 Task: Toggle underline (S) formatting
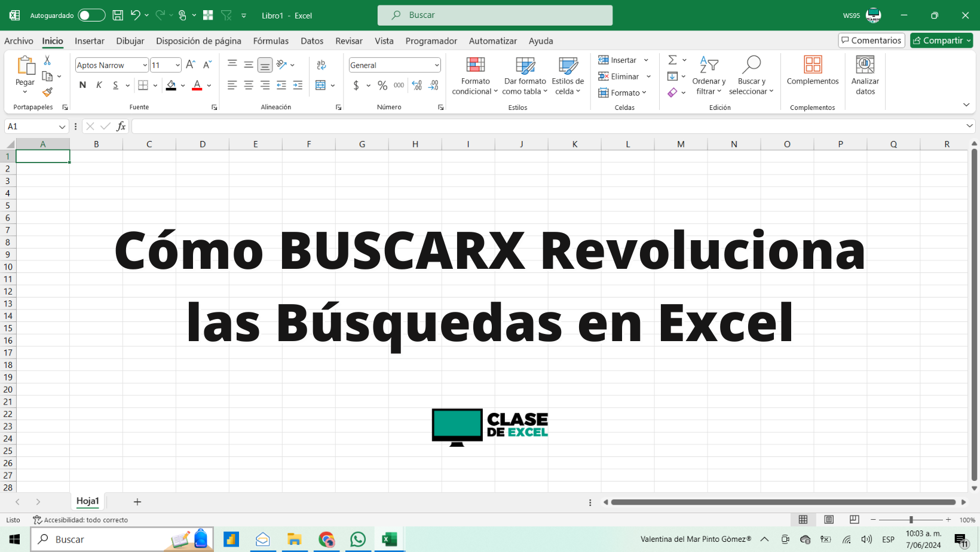pos(115,85)
